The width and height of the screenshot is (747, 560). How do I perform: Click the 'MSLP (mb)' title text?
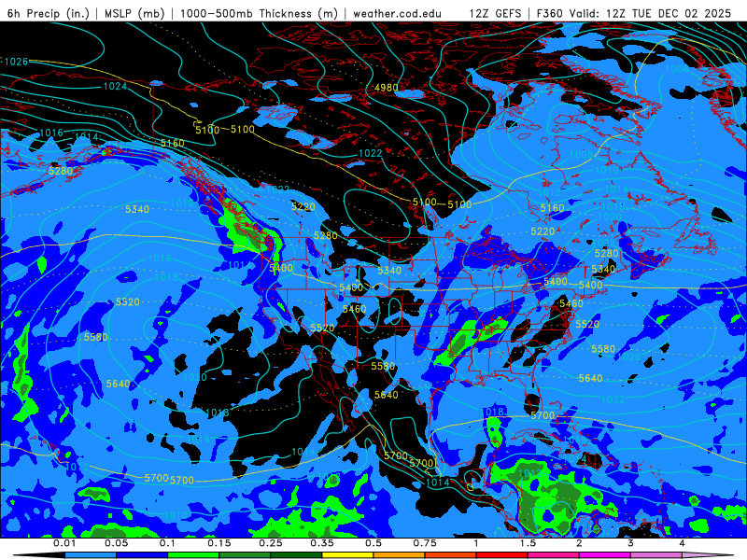tap(134, 13)
